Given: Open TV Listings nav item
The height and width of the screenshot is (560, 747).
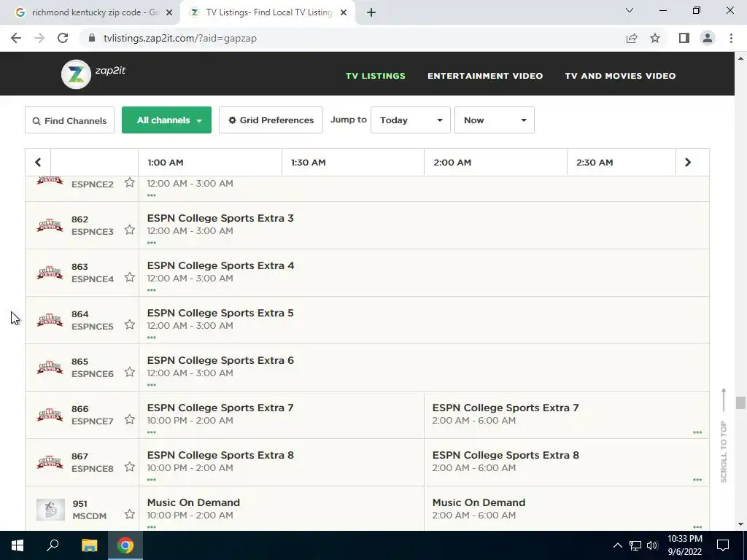Looking at the screenshot, I should [376, 76].
